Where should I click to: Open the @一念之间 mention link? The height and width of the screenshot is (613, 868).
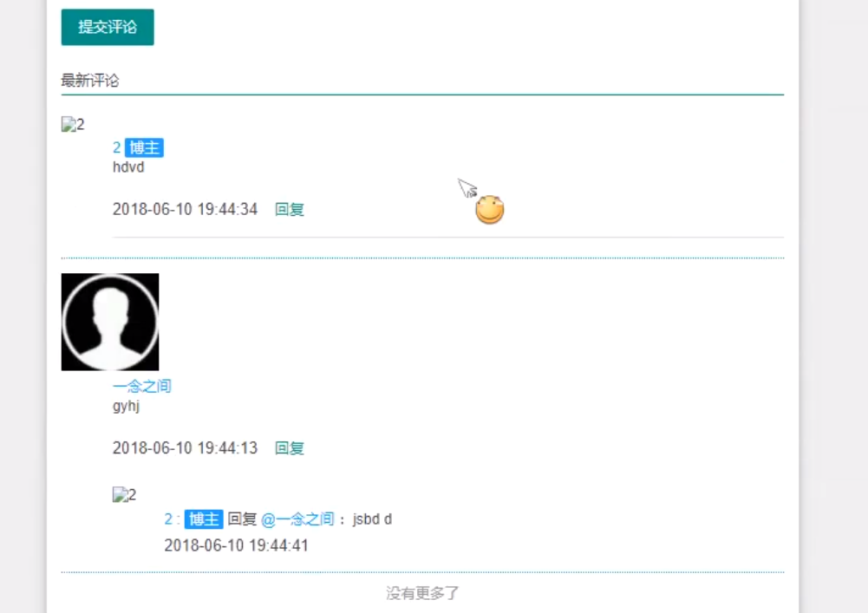click(297, 519)
